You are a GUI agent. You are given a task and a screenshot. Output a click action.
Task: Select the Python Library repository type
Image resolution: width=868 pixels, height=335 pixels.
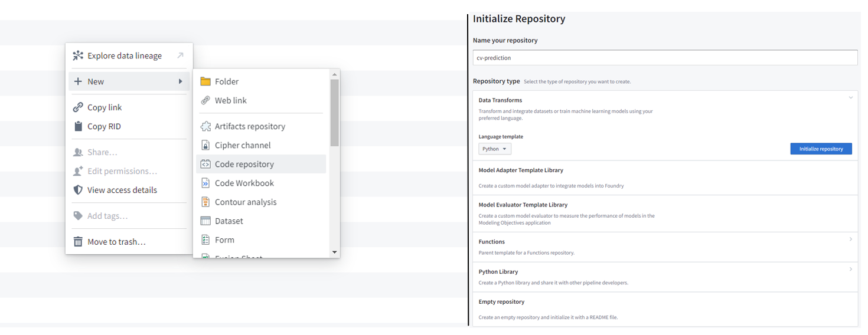point(665,277)
